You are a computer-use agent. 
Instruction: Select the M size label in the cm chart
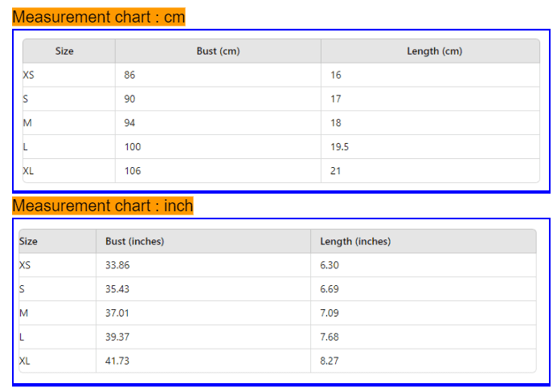[27, 123]
